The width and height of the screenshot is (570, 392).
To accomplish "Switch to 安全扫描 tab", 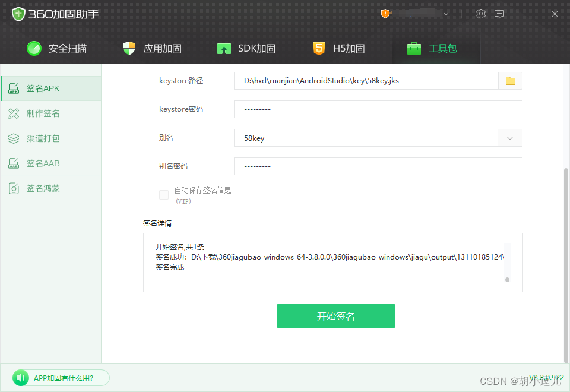I will 57,48.
